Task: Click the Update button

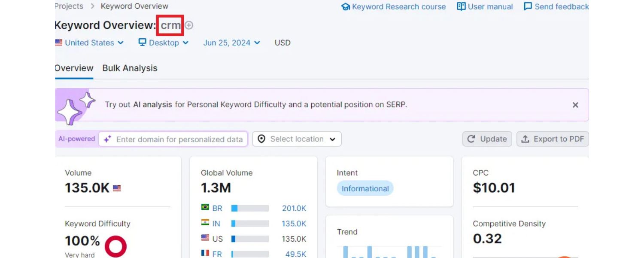Action: pos(487,139)
